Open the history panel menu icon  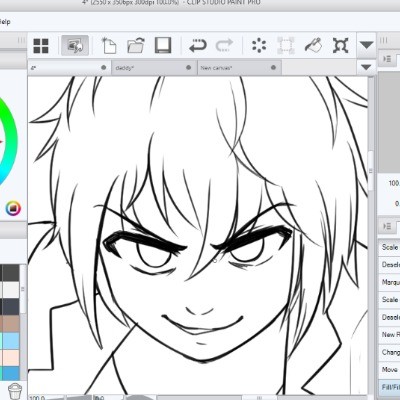[x=387, y=226]
